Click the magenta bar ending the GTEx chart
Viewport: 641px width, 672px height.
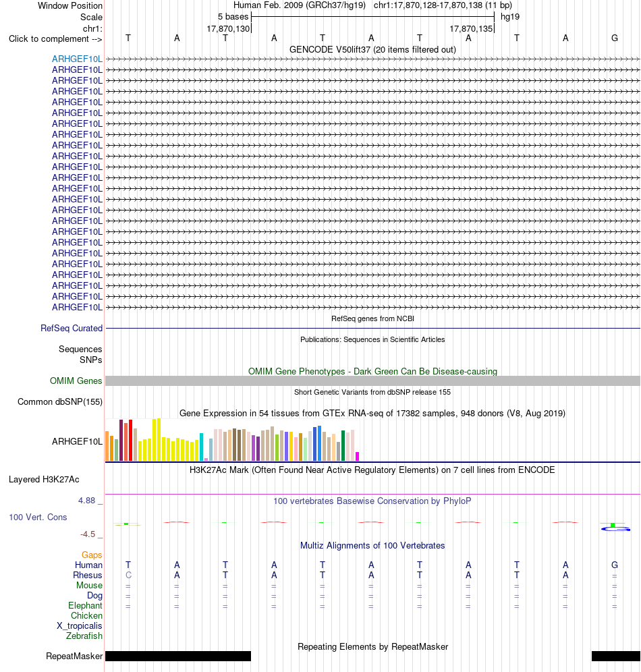[358, 456]
